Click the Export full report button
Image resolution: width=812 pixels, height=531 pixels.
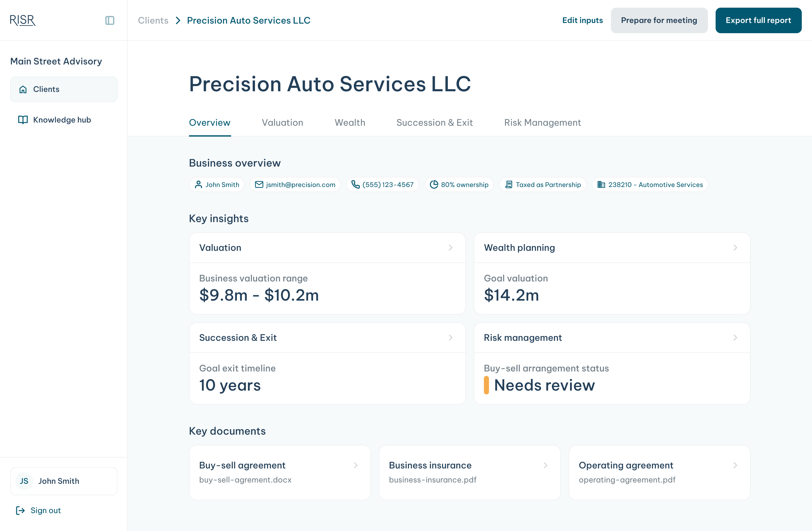point(758,20)
